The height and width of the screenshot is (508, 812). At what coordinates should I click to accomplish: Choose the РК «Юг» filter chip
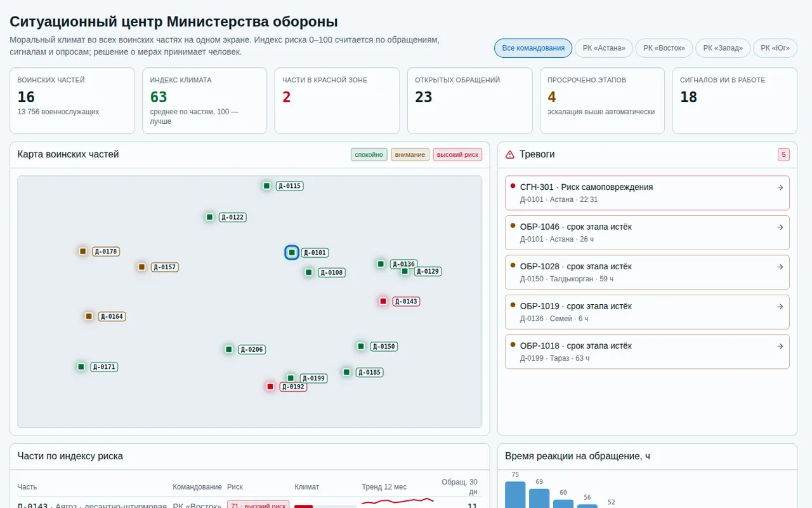(x=775, y=48)
